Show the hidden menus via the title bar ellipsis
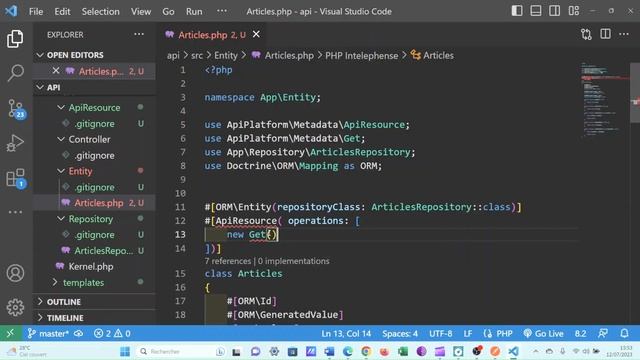 [x=222, y=11]
